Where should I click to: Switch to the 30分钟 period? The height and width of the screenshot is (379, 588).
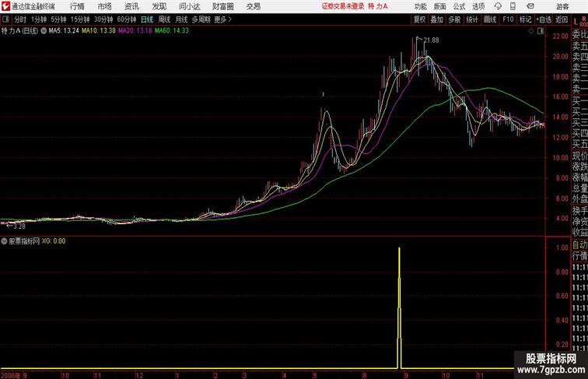pos(103,19)
